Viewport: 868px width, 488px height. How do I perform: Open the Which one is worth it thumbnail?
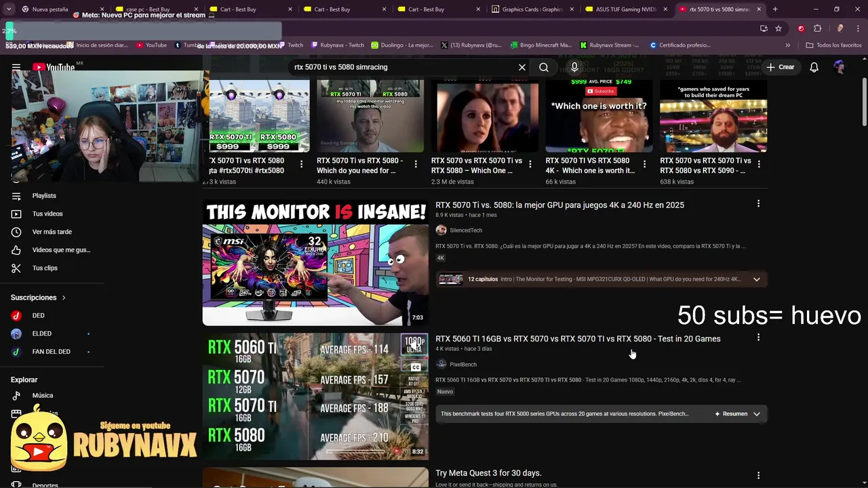(599, 116)
